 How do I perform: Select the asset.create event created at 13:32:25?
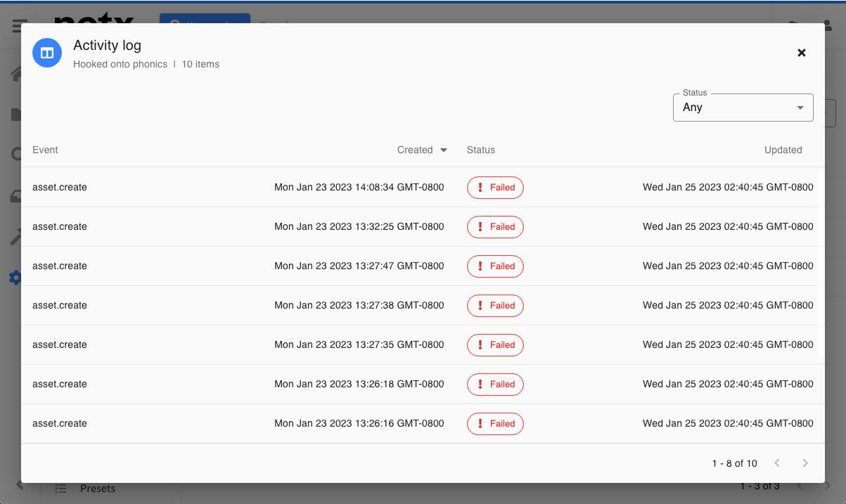60,227
